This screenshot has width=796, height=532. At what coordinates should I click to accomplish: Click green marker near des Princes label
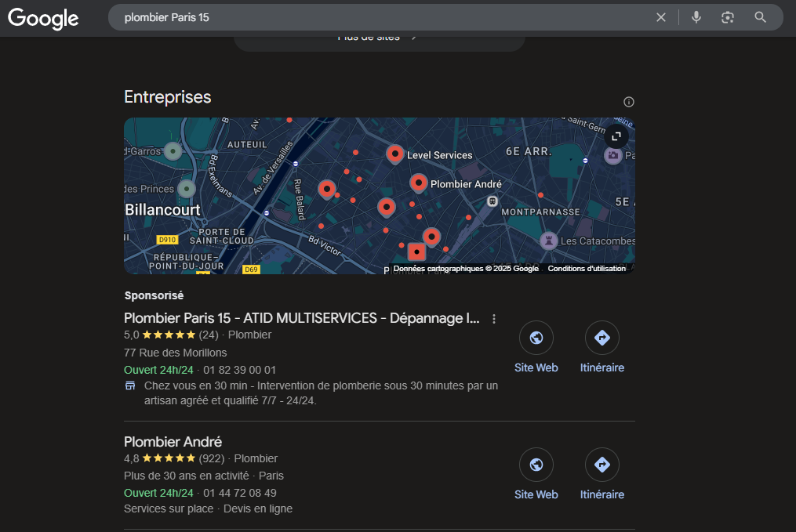187,189
